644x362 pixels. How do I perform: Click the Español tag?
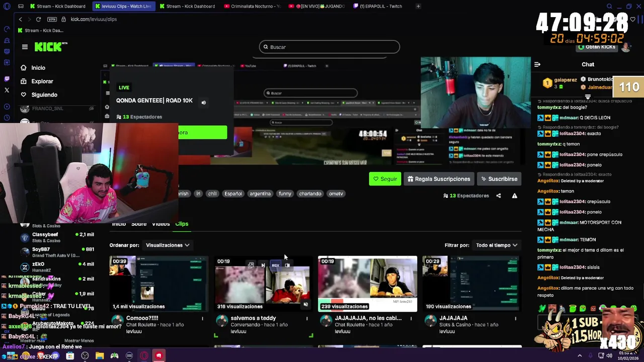click(233, 194)
